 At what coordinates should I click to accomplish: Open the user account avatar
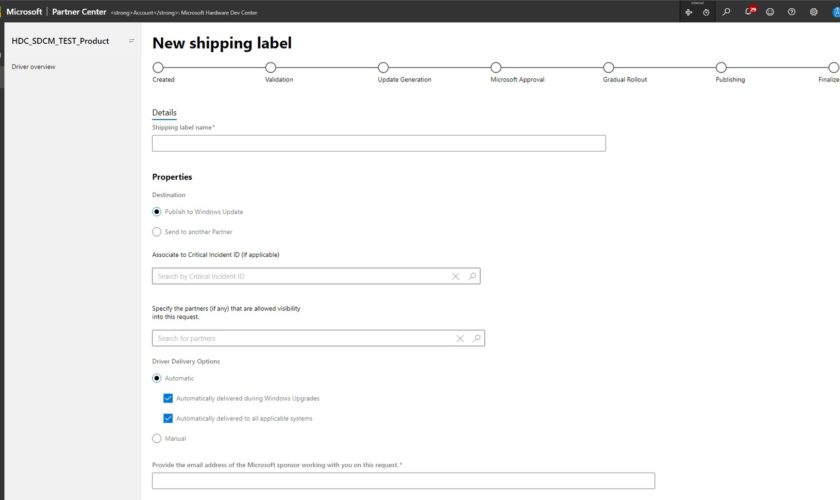click(834, 11)
